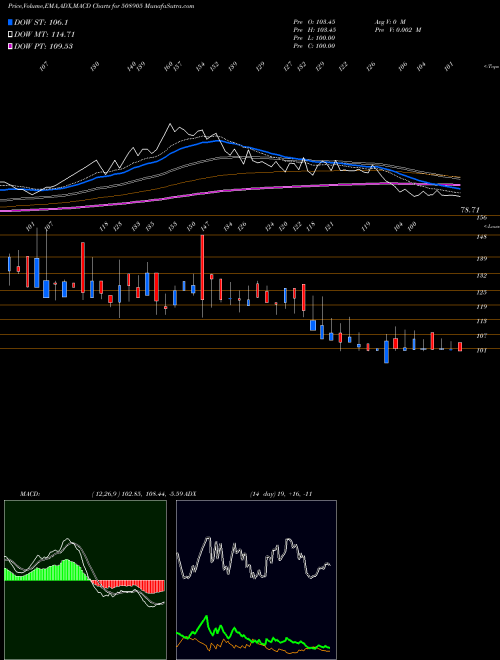Screen dimensions: 500x660
Task: Select the DOW MT: 114.71 label
Action: pyautogui.click(x=45, y=34)
